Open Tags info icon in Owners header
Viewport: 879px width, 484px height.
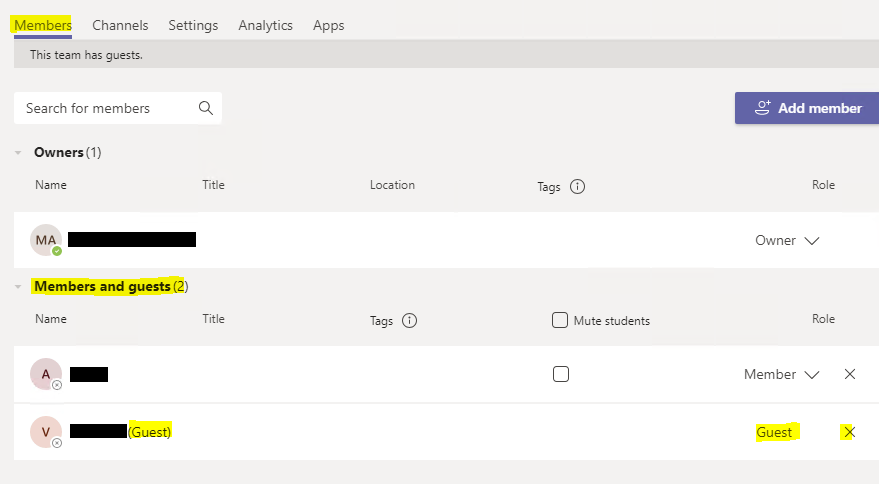coord(577,186)
